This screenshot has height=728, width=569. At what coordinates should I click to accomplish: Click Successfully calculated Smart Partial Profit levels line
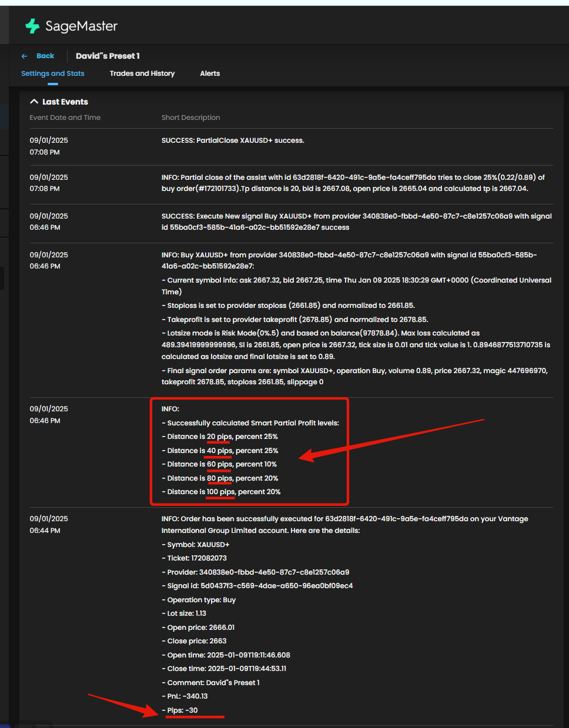pyautogui.click(x=250, y=423)
